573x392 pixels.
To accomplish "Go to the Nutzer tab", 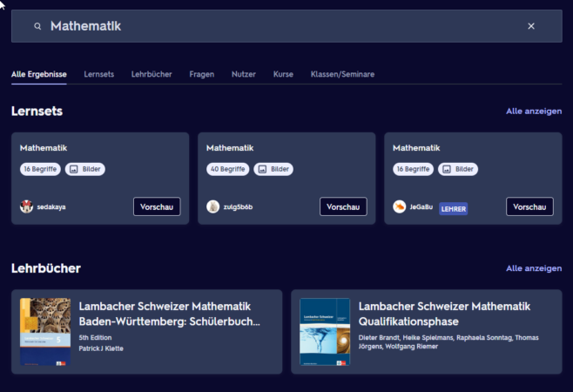I will (x=244, y=74).
